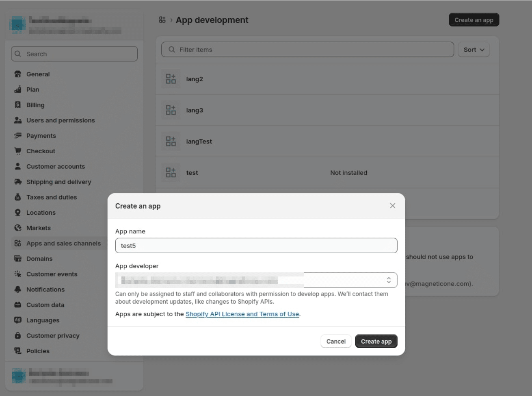532x396 pixels.
Task: Click the lang3 app icon
Action: [171, 110]
